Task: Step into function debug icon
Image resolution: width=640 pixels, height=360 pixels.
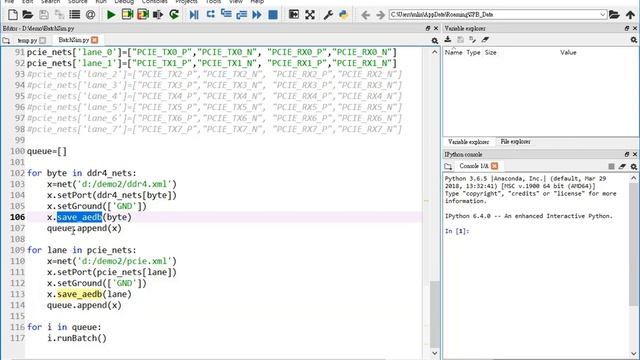Action: coord(226,15)
